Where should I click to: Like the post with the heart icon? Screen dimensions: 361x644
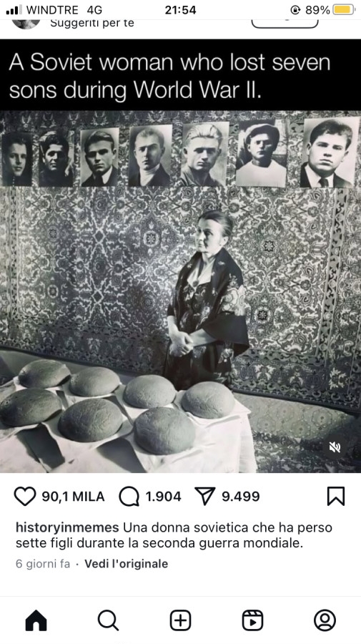click(25, 496)
